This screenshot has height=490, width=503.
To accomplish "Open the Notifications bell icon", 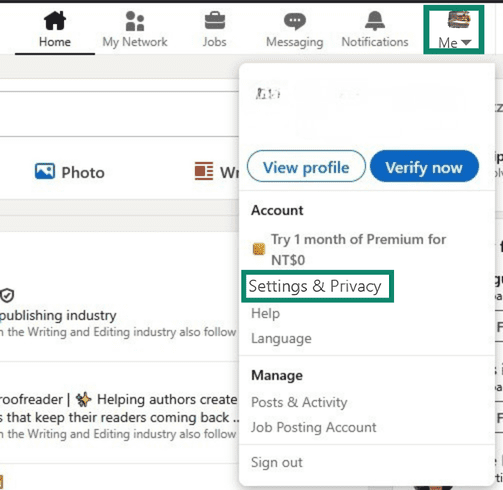I will coord(375,21).
